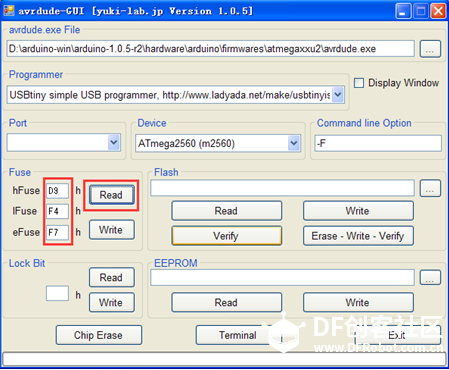Verify the Flash contents
This screenshot has width=449, height=370.
coord(226,236)
